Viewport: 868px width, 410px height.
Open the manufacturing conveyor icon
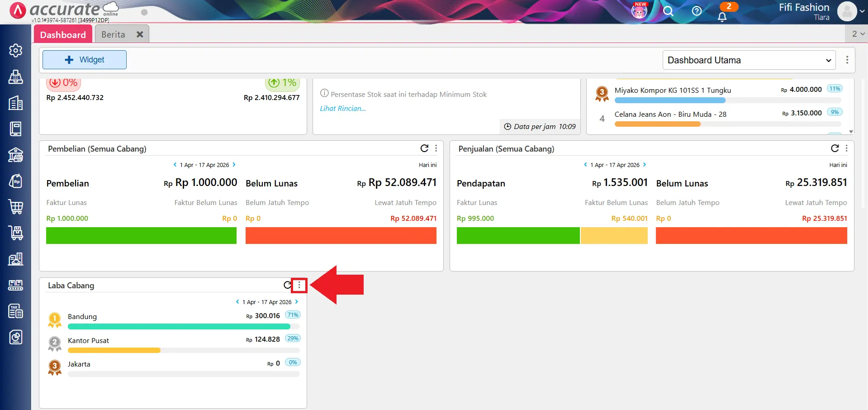(x=16, y=285)
